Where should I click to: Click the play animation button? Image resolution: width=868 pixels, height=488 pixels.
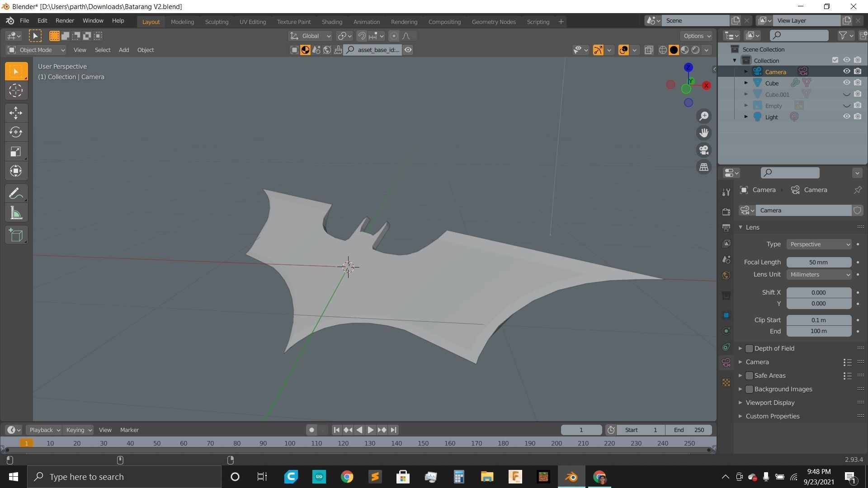[370, 430]
